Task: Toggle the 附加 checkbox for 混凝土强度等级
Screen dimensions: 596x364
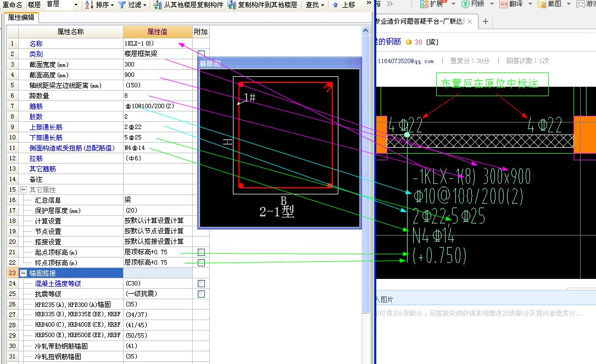Action: pyautogui.click(x=202, y=283)
